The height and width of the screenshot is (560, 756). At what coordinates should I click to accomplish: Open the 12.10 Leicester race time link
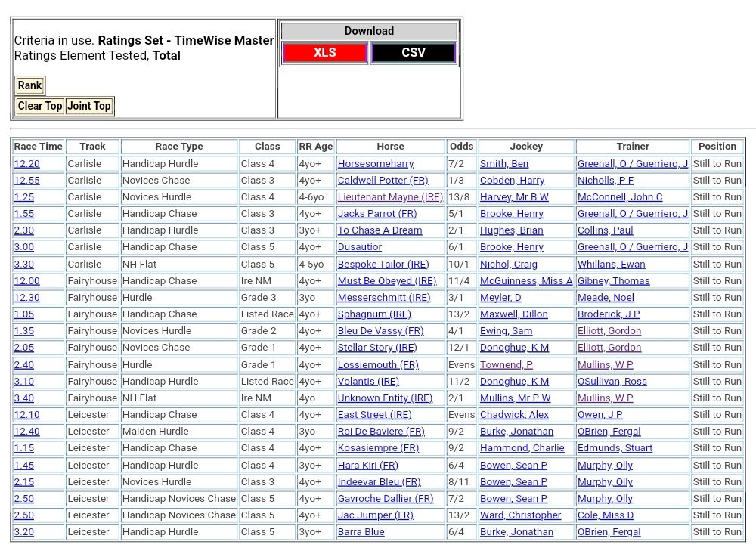tap(26, 415)
